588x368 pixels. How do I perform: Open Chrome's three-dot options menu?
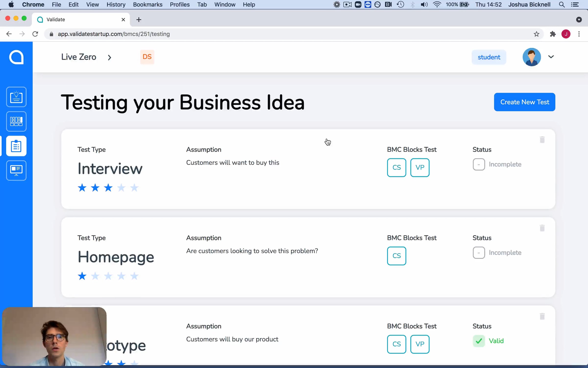point(579,34)
